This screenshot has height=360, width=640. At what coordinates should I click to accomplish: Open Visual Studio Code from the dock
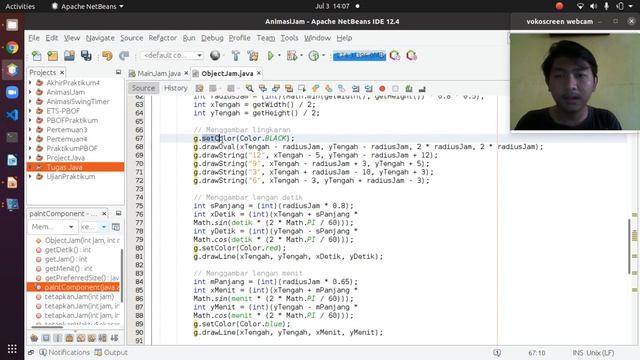(12, 115)
